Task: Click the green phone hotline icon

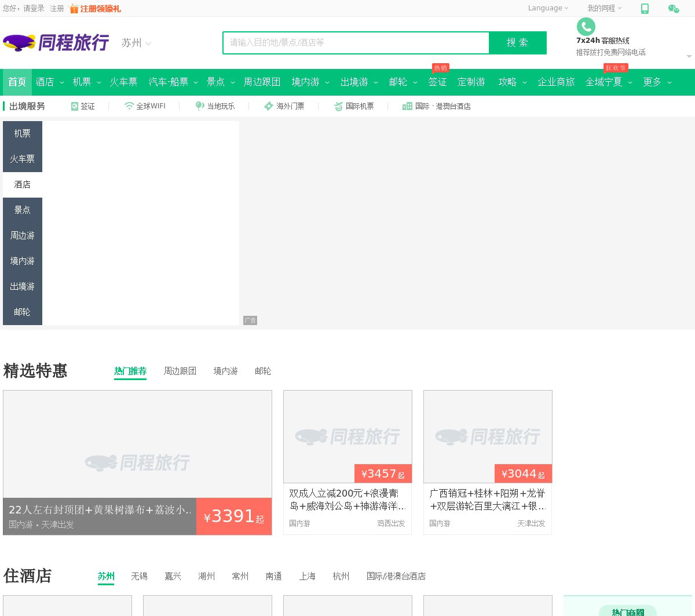Action: tap(586, 27)
